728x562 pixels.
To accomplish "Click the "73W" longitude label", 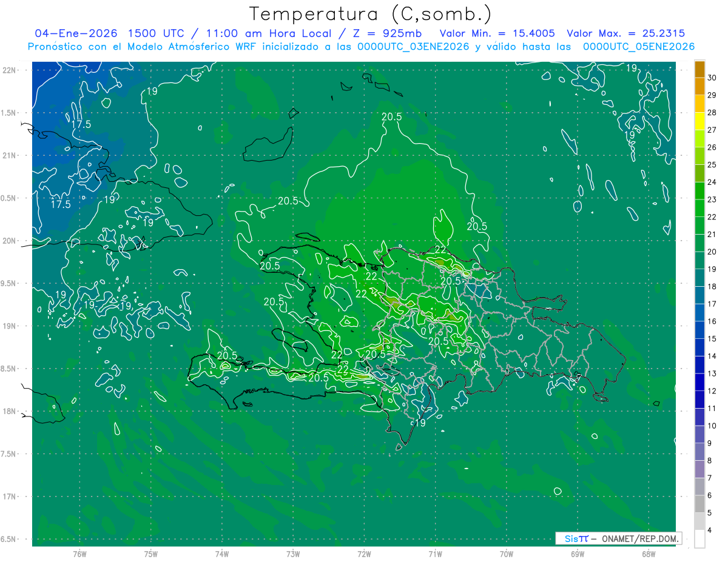I will (293, 554).
